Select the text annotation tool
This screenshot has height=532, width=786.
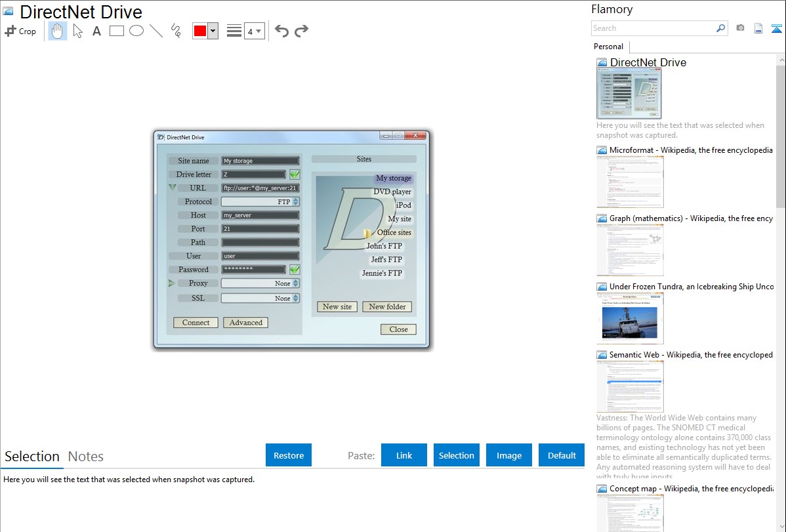click(96, 31)
